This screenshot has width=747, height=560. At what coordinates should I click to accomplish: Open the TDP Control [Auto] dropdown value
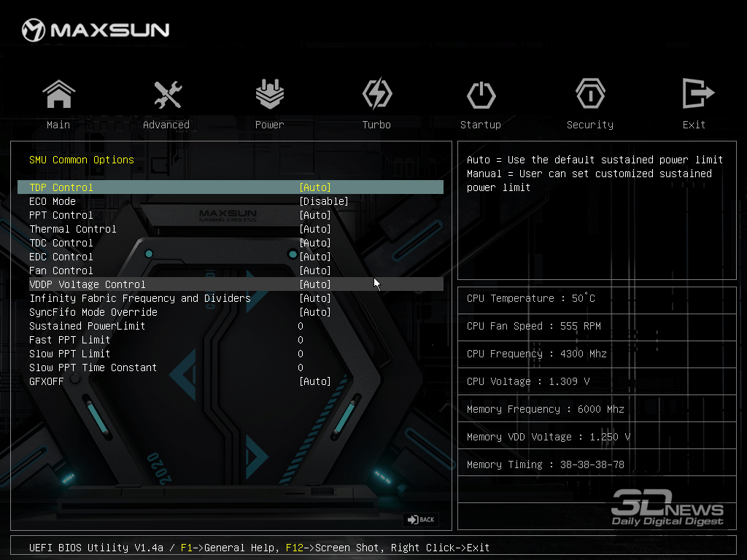pos(315,187)
